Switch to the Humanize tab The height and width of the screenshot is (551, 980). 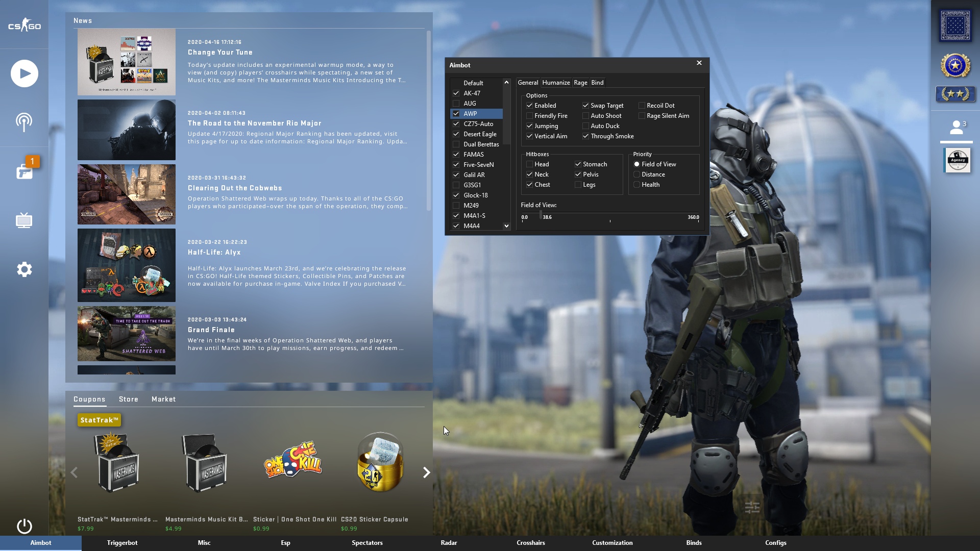pos(556,83)
